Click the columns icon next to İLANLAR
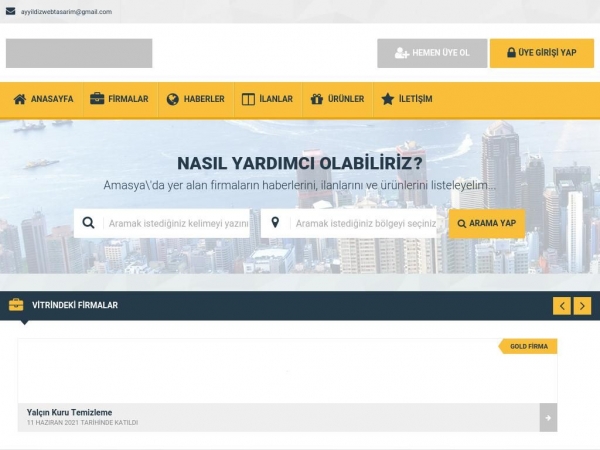 click(x=248, y=99)
